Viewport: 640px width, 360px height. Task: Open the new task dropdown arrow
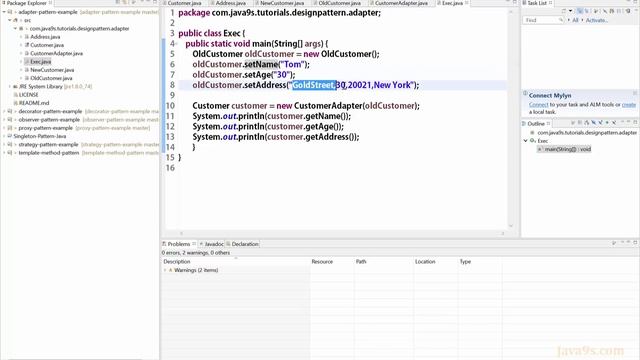tap(570, 11)
